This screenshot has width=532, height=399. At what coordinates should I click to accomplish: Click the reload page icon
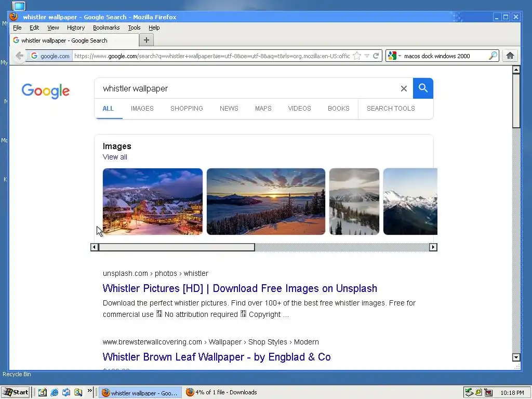click(x=376, y=56)
